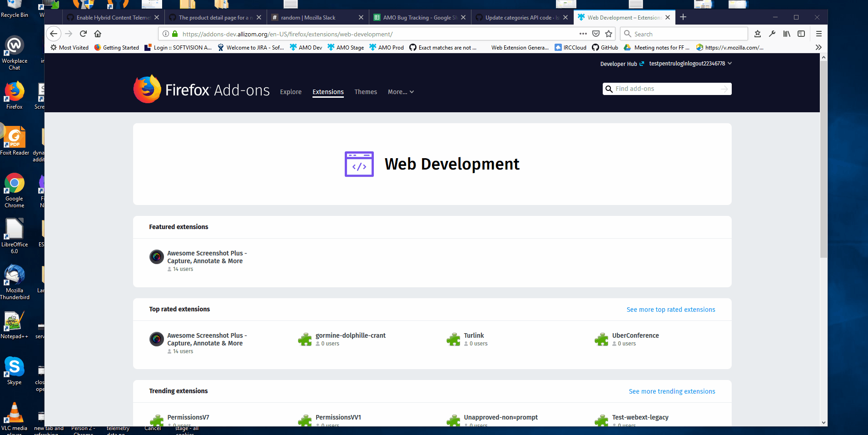Open a new browser tab with plus
This screenshot has height=435, width=868.
[x=683, y=17]
